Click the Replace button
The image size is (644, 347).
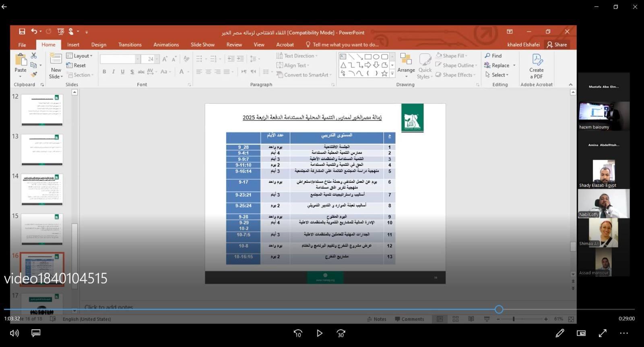pos(497,65)
